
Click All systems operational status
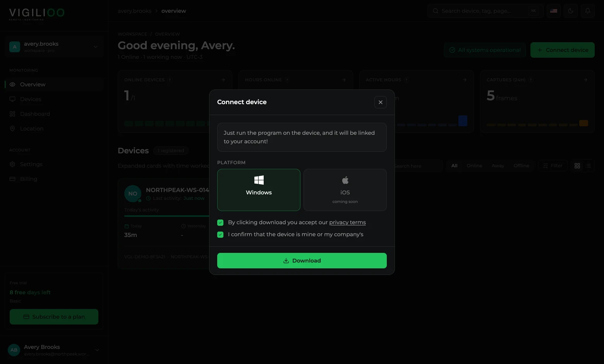(485, 50)
